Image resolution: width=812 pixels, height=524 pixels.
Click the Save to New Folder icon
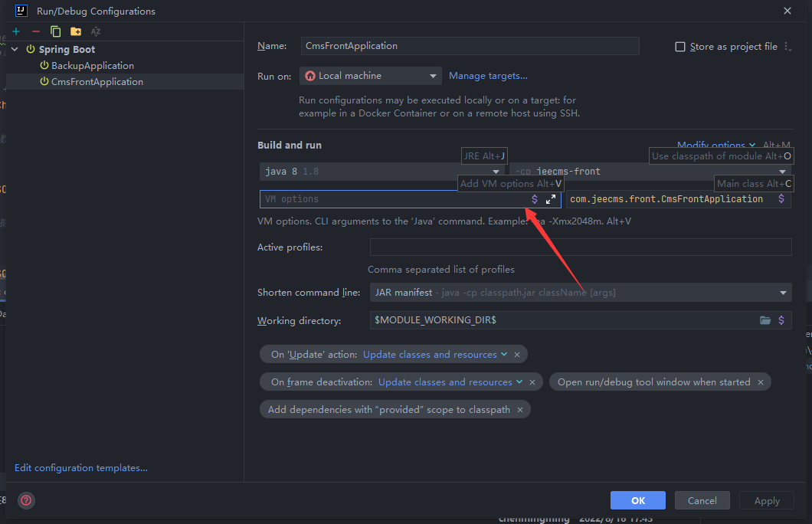(x=75, y=31)
